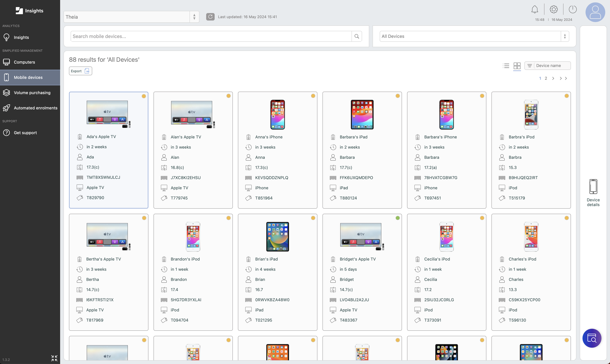Click the 88 results heading

104,60
